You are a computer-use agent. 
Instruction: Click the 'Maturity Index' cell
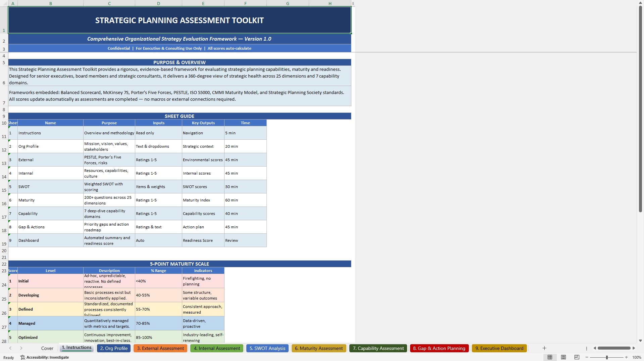[x=203, y=200]
